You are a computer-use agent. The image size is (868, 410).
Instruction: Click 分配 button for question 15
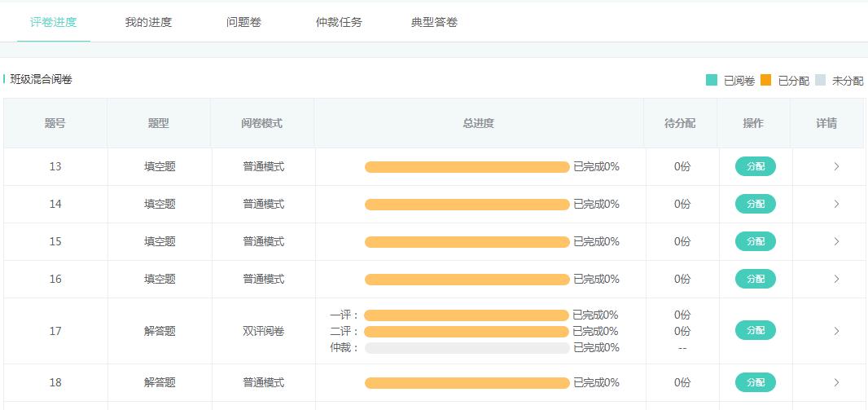click(x=755, y=241)
